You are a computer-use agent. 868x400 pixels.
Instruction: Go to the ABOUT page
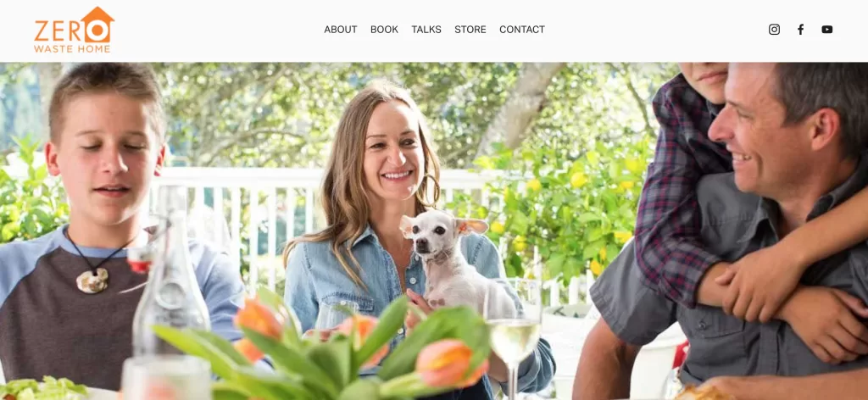(341, 30)
